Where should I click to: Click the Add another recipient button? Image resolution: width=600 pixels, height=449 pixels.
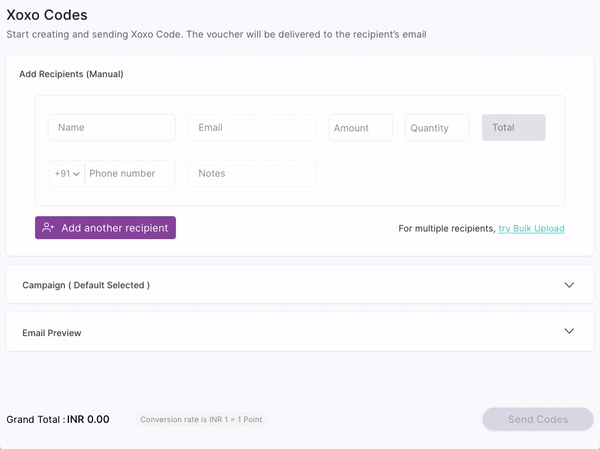tap(105, 228)
